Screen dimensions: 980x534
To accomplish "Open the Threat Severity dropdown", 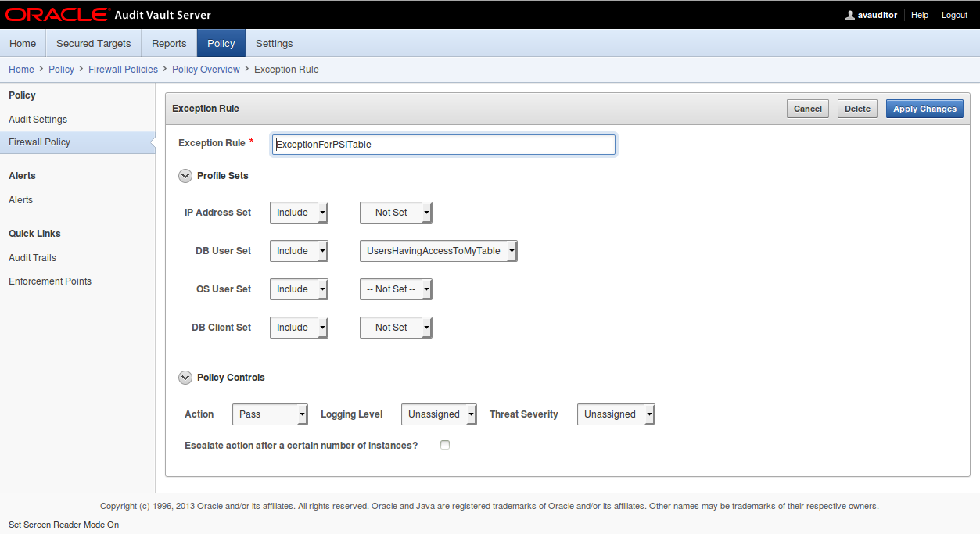I will [616, 414].
